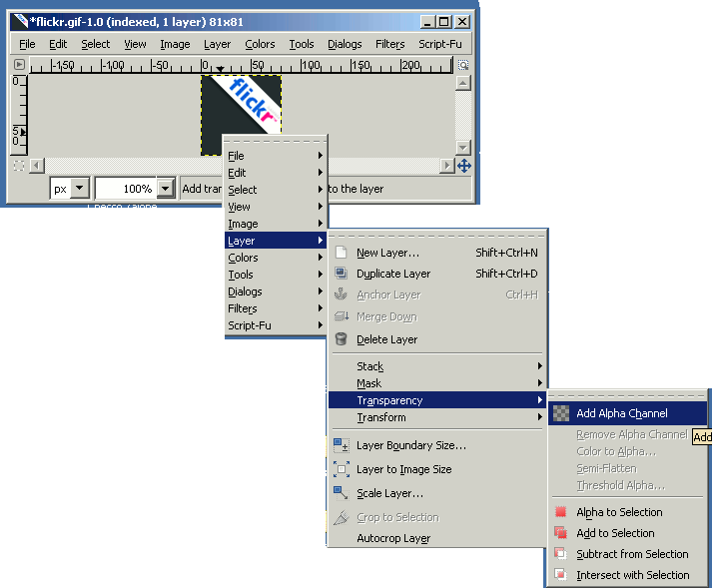Screen dimensions: 712x588
Task: Click the GIMP window title bar icon
Action: [x=20, y=21]
